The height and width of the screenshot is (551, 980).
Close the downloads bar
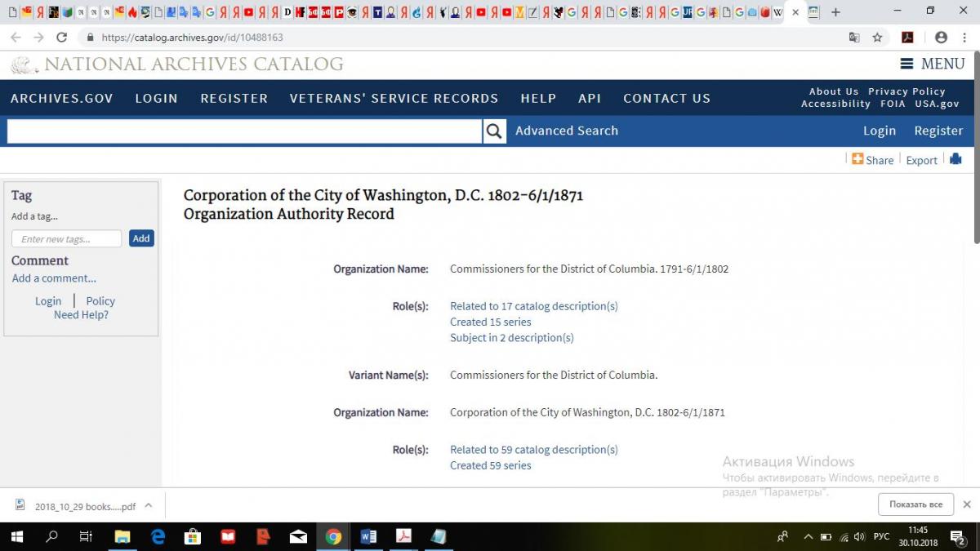pos(967,504)
